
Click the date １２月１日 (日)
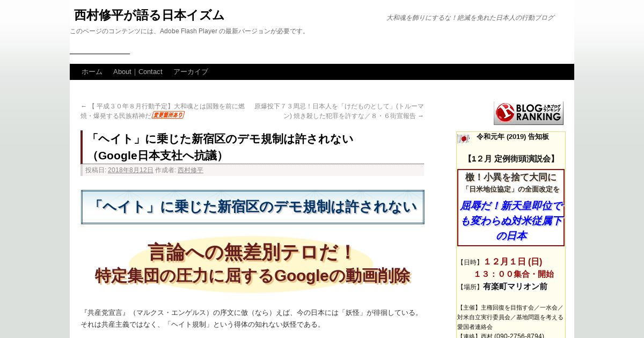513,262
